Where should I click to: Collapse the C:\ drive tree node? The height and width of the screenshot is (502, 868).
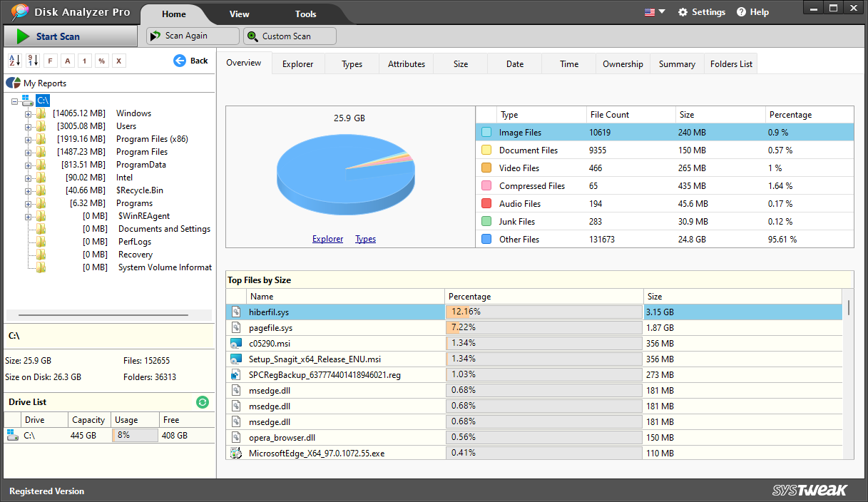pos(16,101)
